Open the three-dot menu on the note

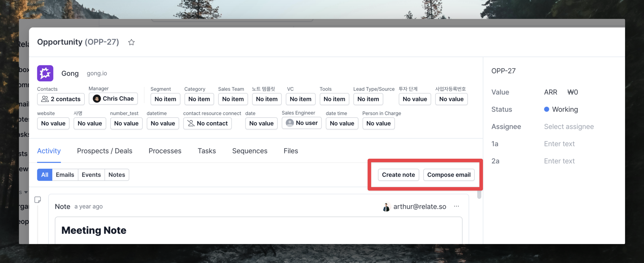[456, 206]
